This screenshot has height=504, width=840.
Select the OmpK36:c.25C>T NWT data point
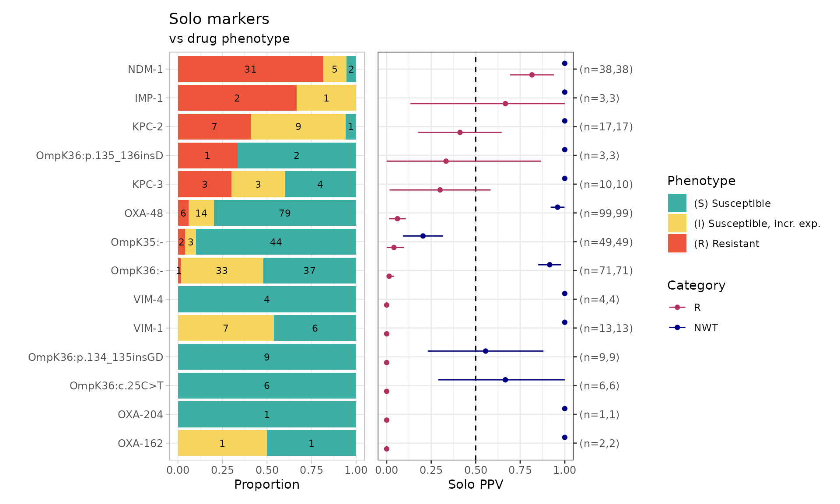point(505,380)
